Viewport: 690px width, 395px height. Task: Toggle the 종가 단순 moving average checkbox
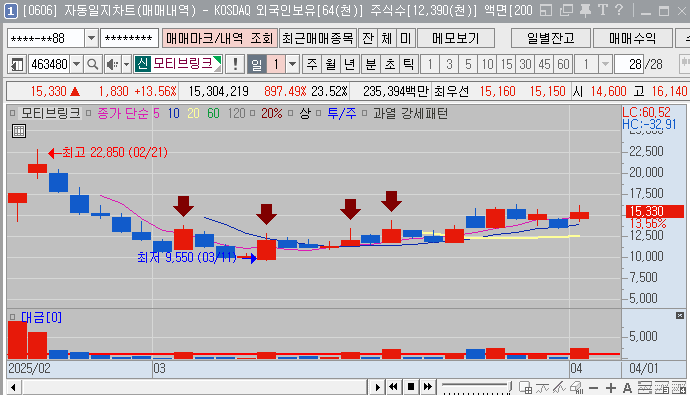pos(88,113)
